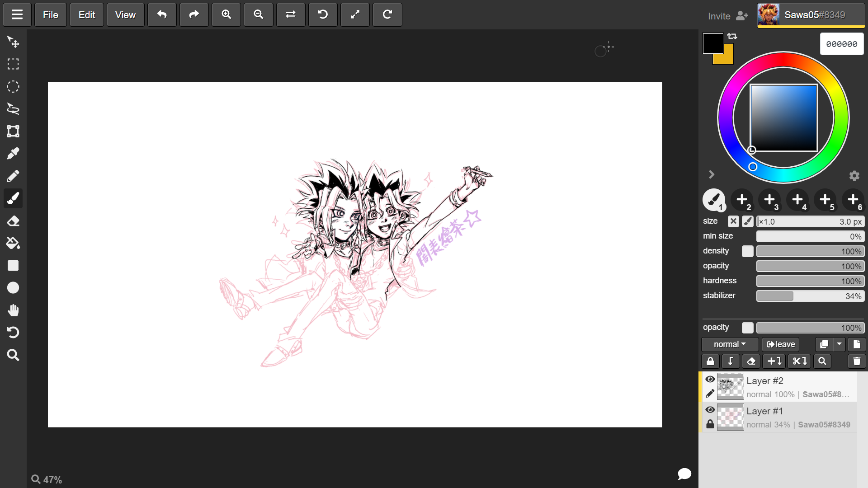Click the hex color field 000000

(842, 44)
